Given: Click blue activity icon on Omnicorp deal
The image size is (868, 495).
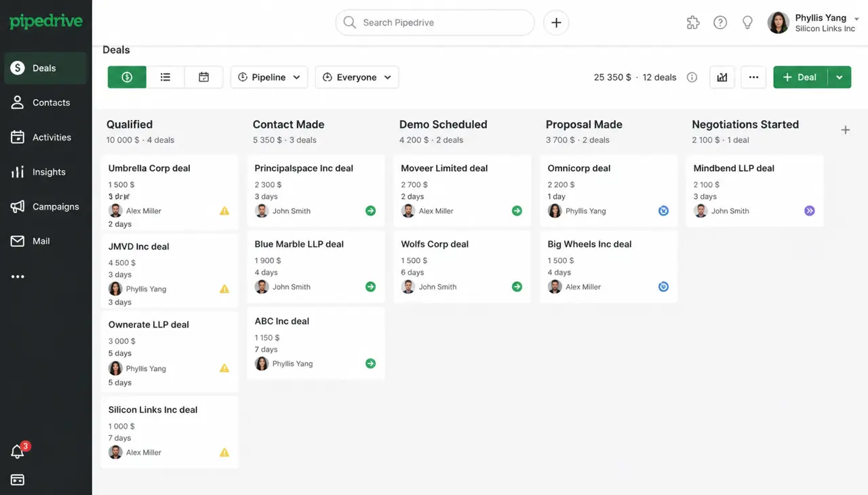Looking at the screenshot, I should coord(663,211).
